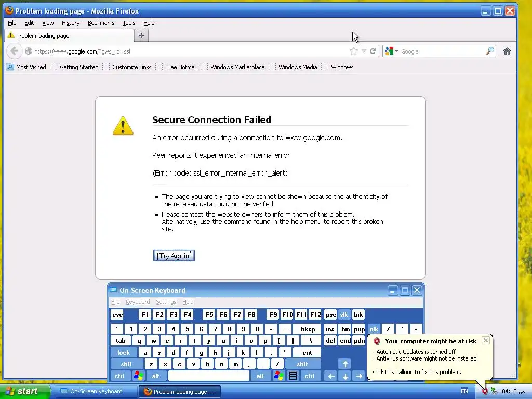
Task: Click the network connection tray icon
Action: (494, 391)
